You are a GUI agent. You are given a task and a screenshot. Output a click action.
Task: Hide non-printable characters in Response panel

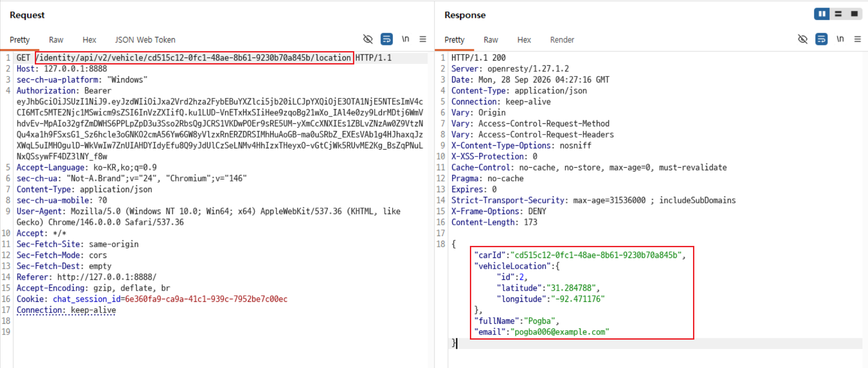pyautogui.click(x=802, y=39)
